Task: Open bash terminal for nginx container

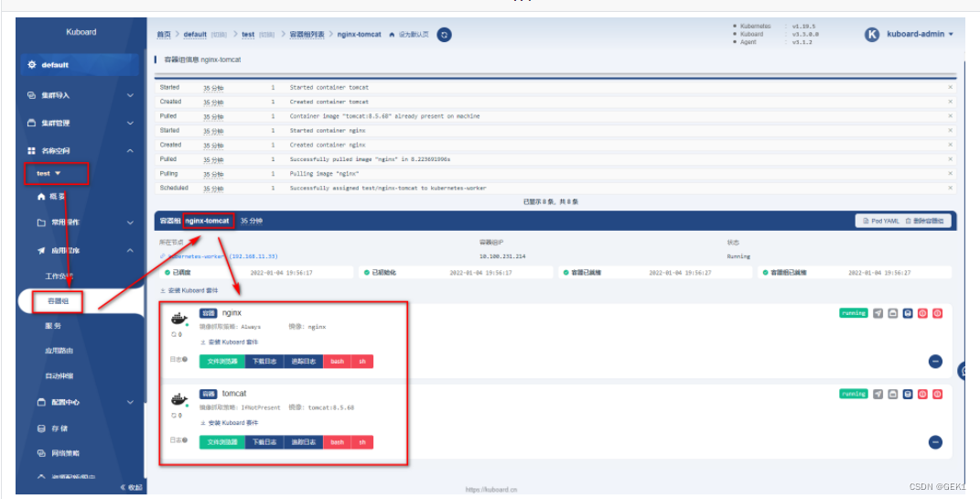Action: click(337, 362)
